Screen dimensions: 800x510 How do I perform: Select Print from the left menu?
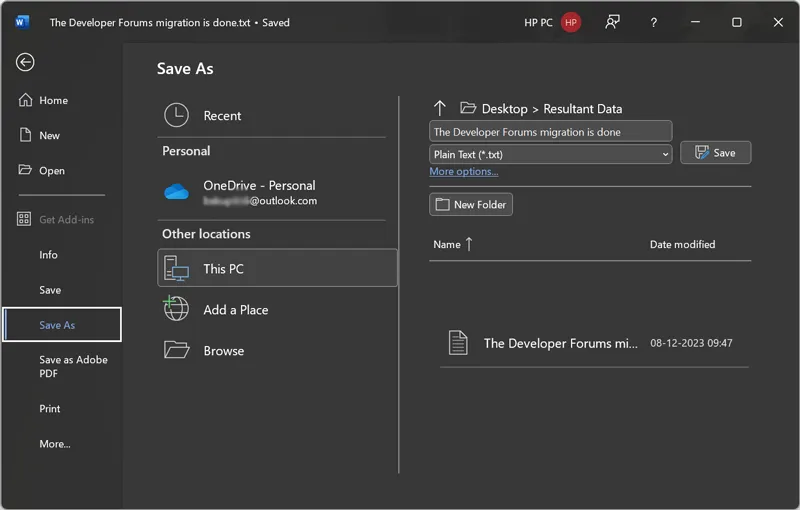(x=50, y=408)
